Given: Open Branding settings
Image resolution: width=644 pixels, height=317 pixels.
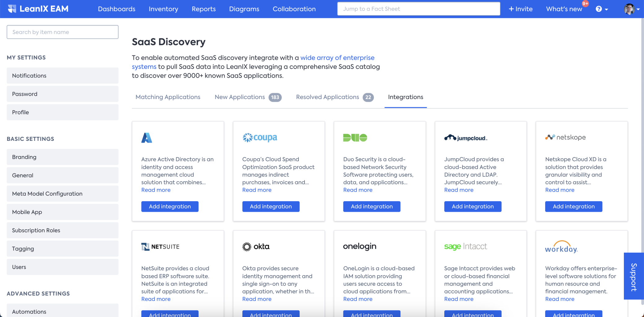Looking at the screenshot, I should [x=63, y=157].
